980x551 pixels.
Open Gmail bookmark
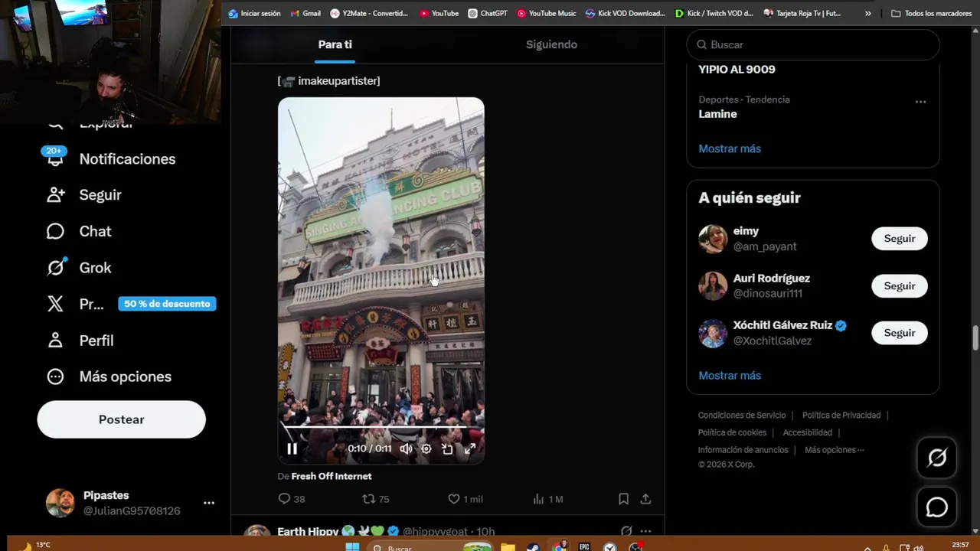click(x=305, y=13)
